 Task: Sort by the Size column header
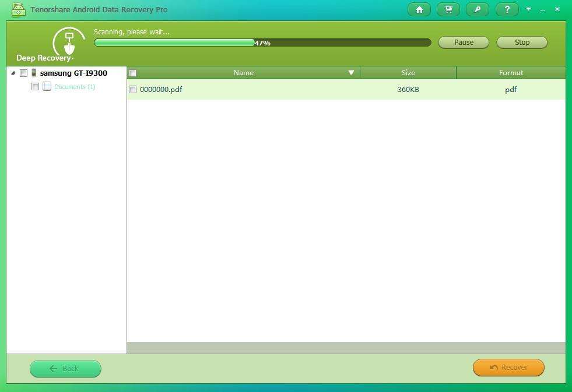pos(408,72)
